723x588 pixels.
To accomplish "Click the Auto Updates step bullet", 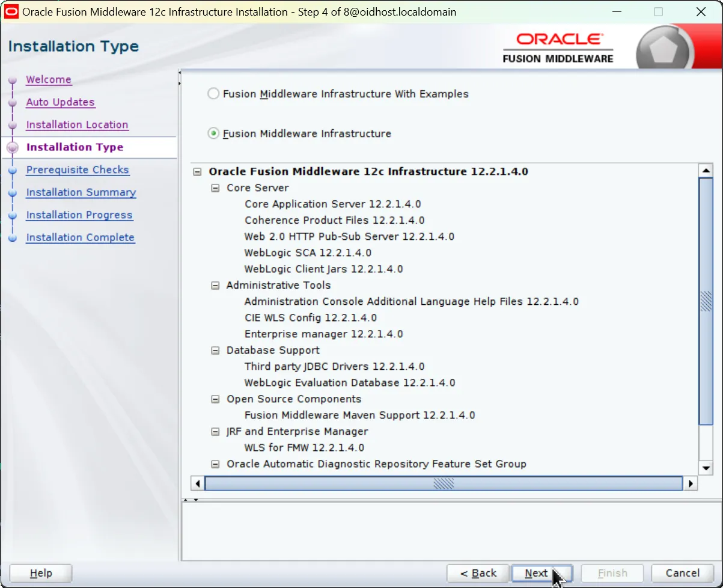I will click(x=13, y=103).
